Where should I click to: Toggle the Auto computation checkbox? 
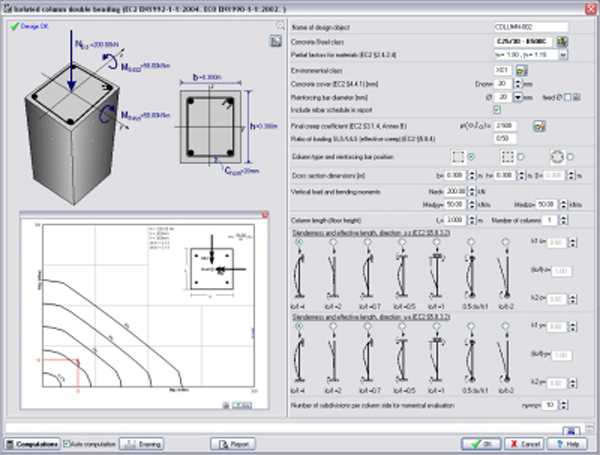(66, 443)
